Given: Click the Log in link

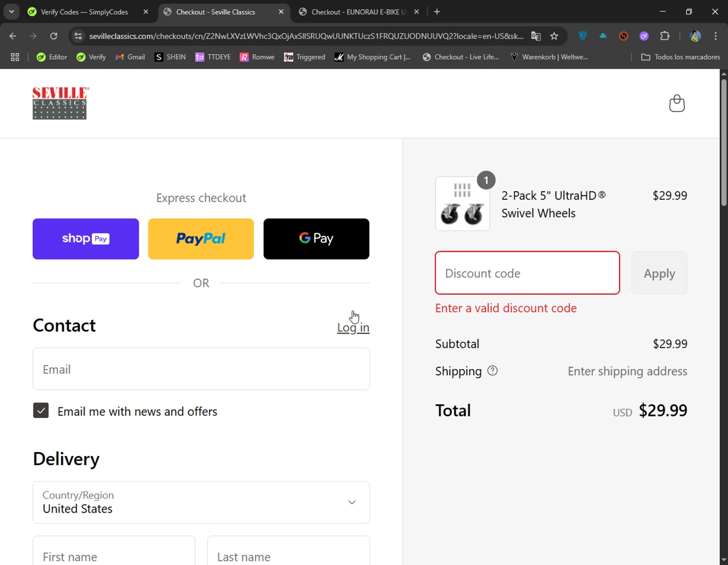Looking at the screenshot, I should click(353, 328).
